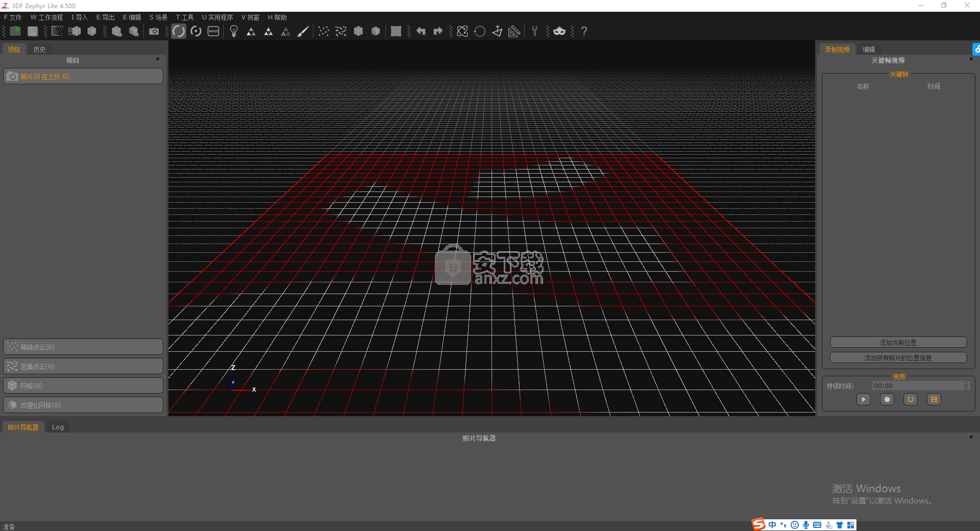Screen dimensions: 980x531
Task: Show mesh cube display icon
Action: [358, 31]
